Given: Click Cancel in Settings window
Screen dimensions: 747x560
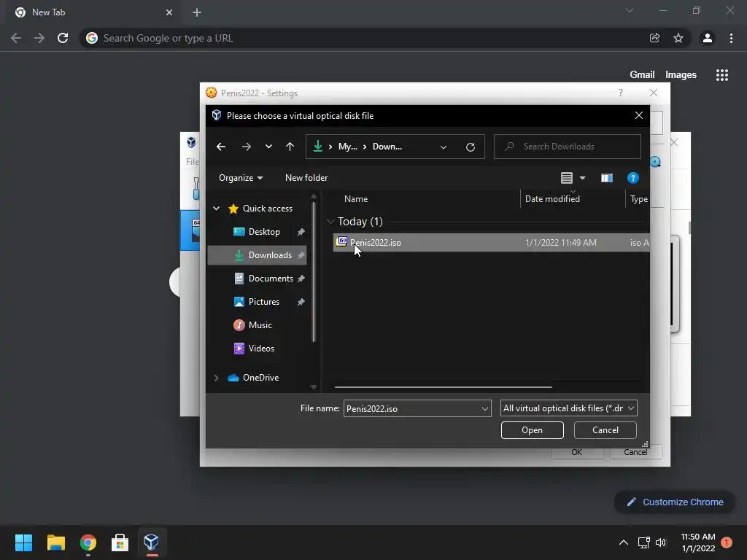Looking at the screenshot, I should point(635,452).
